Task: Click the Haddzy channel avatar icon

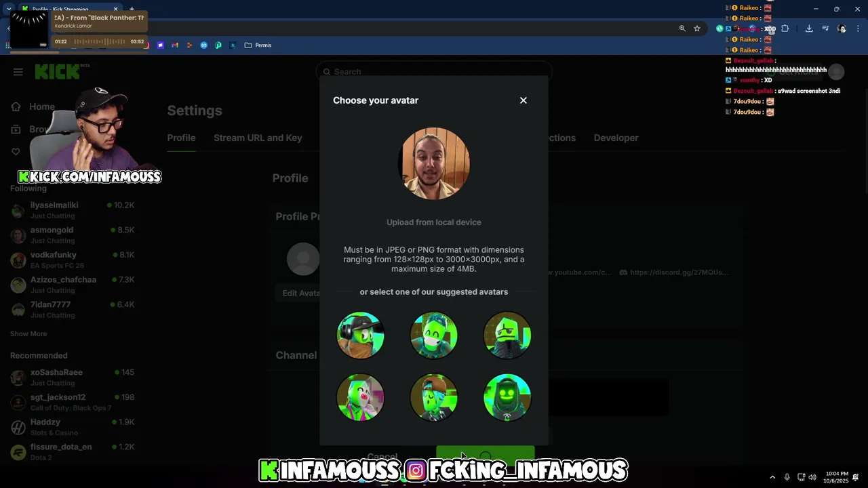Action: [18, 428]
